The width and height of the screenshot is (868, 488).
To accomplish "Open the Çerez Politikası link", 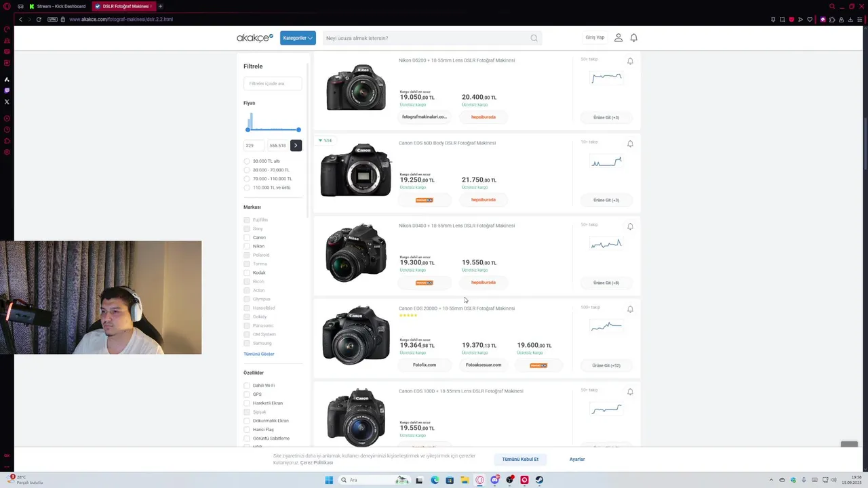I will pyautogui.click(x=317, y=462).
